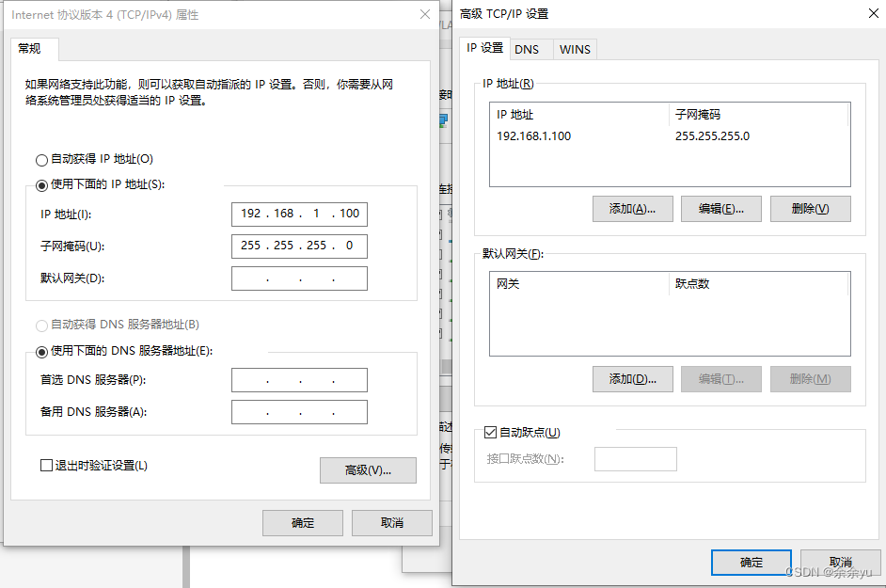Choose 自动获得 DNS 服务器地址
The height and width of the screenshot is (588, 886).
pyautogui.click(x=41, y=325)
